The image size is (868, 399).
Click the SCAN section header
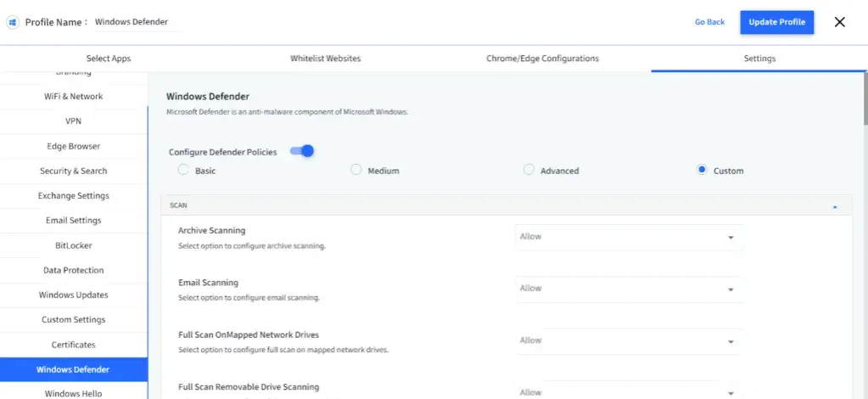pos(507,205)
